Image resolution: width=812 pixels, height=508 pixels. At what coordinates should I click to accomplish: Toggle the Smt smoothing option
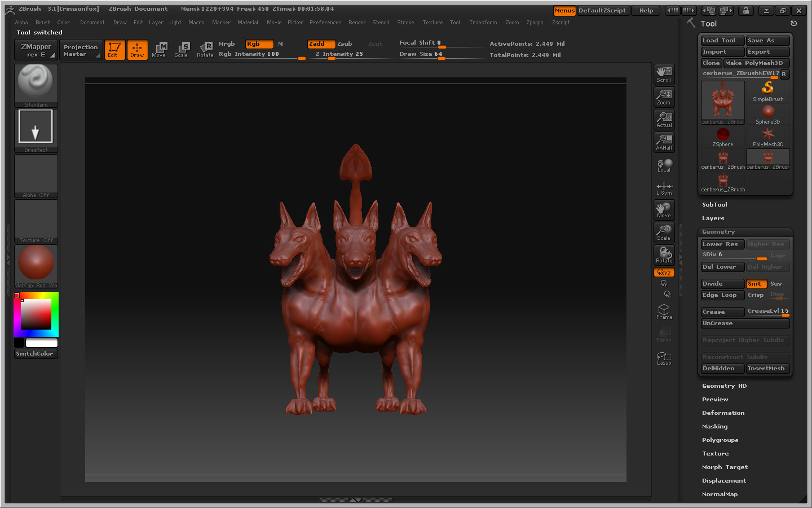pos(756,284)
